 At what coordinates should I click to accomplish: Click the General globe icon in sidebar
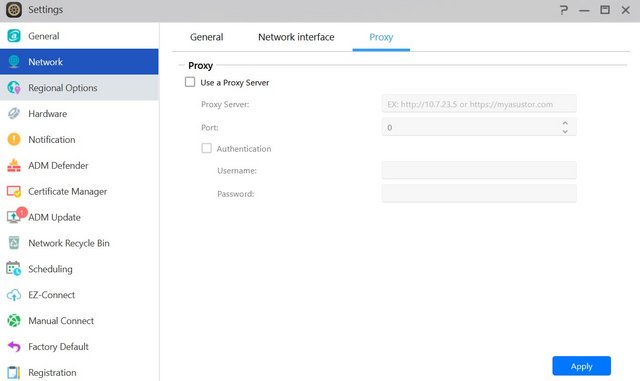pyautogui.click(x=13, y=36)
